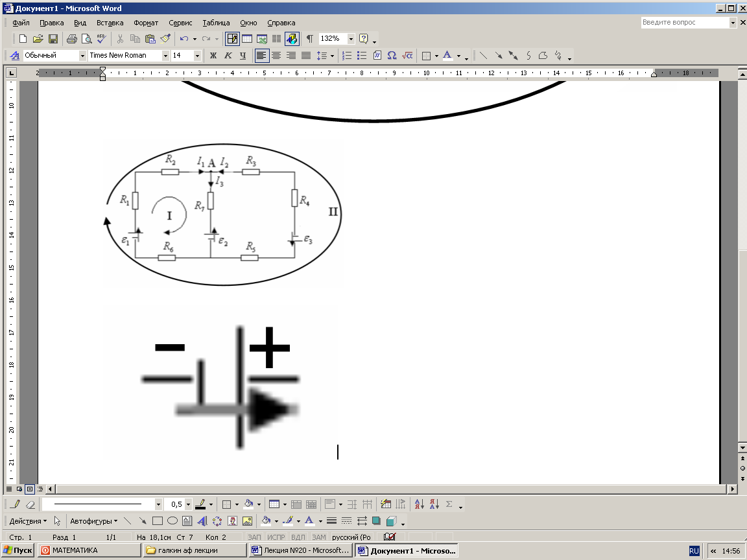Viewport: 747px width, 560px height.
Task: Select the Draw Table pencil tool
Action: pyautogui.click(x=16, y=504)
